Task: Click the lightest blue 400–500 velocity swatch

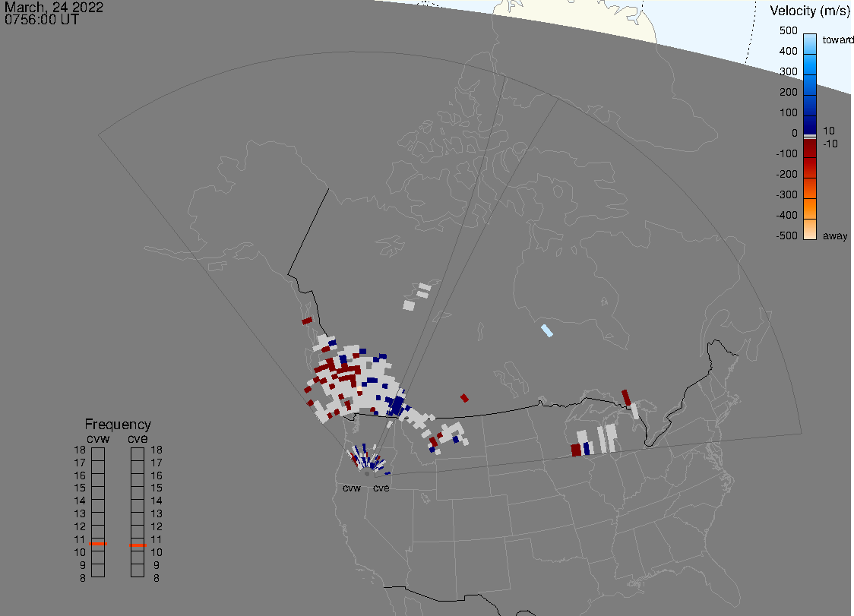Action: [x=810, y=44]
